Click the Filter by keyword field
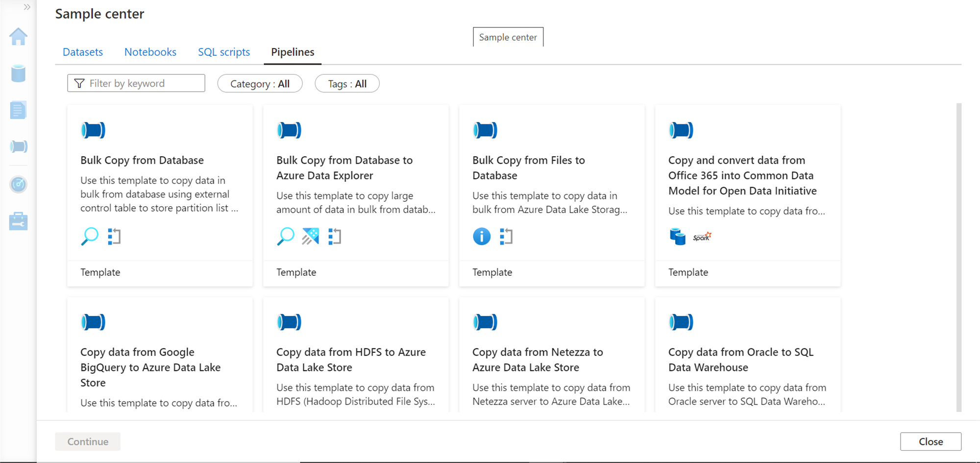 (x=136, y=83)
